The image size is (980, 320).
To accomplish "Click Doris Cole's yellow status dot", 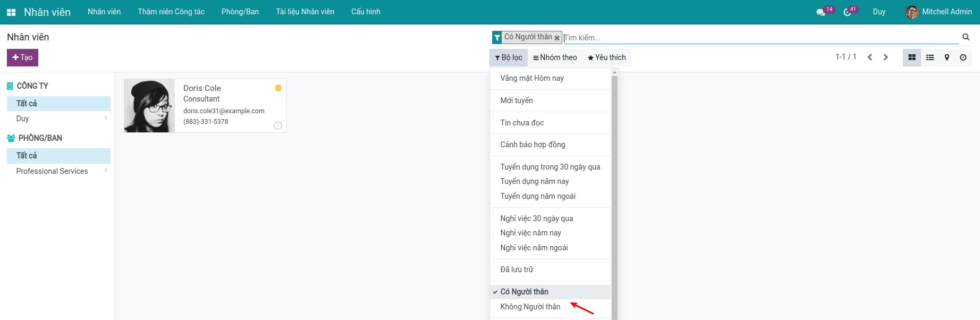I will point(278,88).
